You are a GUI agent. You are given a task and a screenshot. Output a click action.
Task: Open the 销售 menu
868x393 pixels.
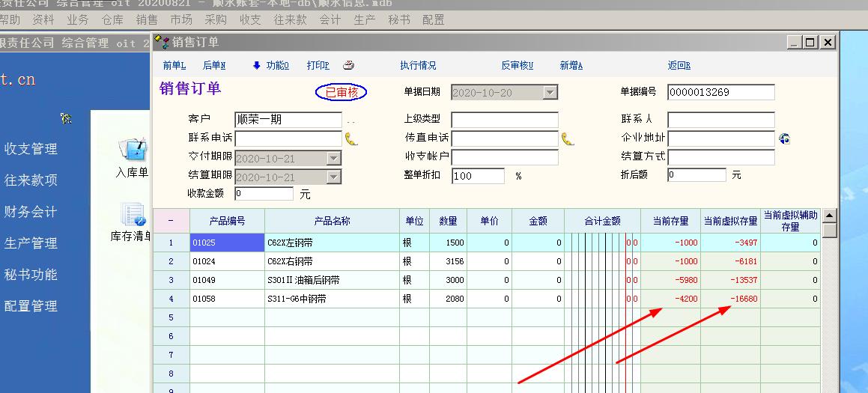coord(147,19)
